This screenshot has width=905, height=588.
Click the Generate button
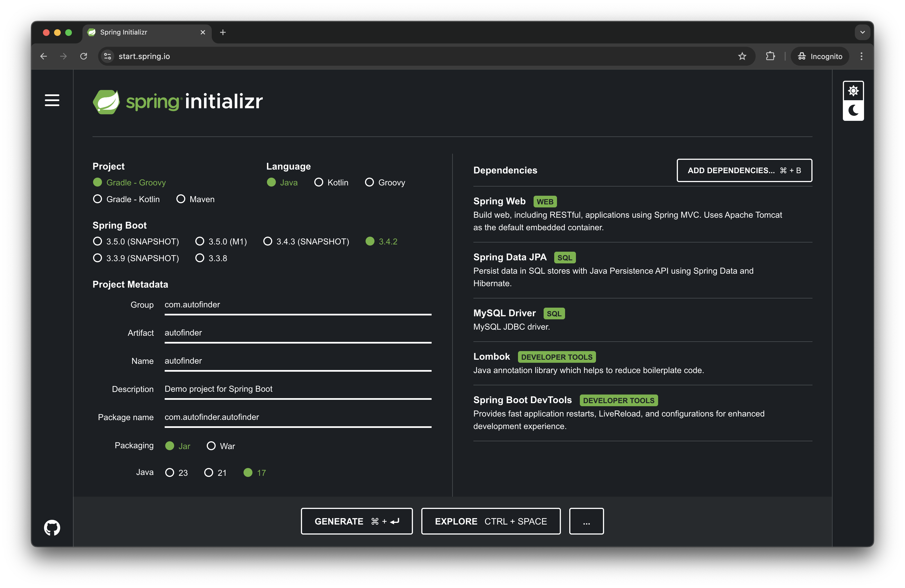click(357, 521)
